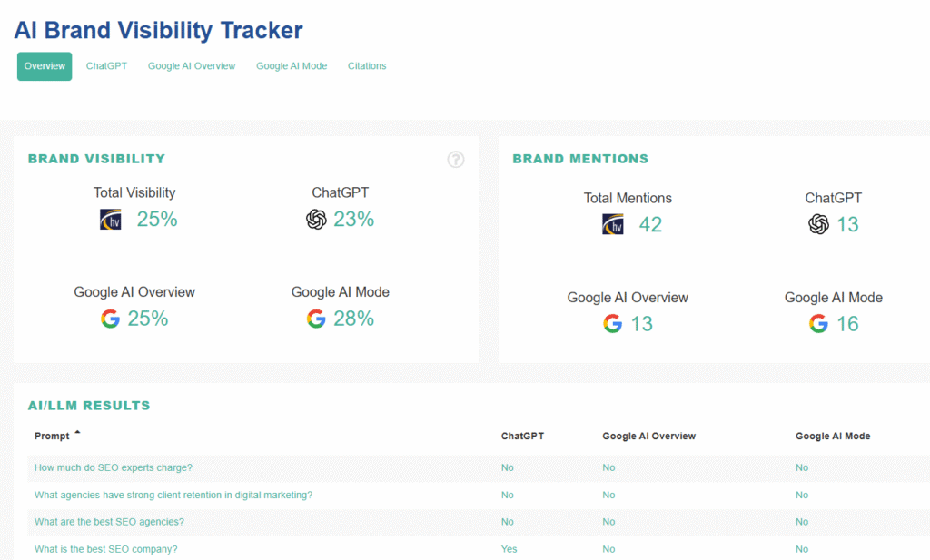This screenshot has height=560, width=930.
Task: Click the Google logo next to 25% Overview visibility
Action: click(x=110, y=319)
